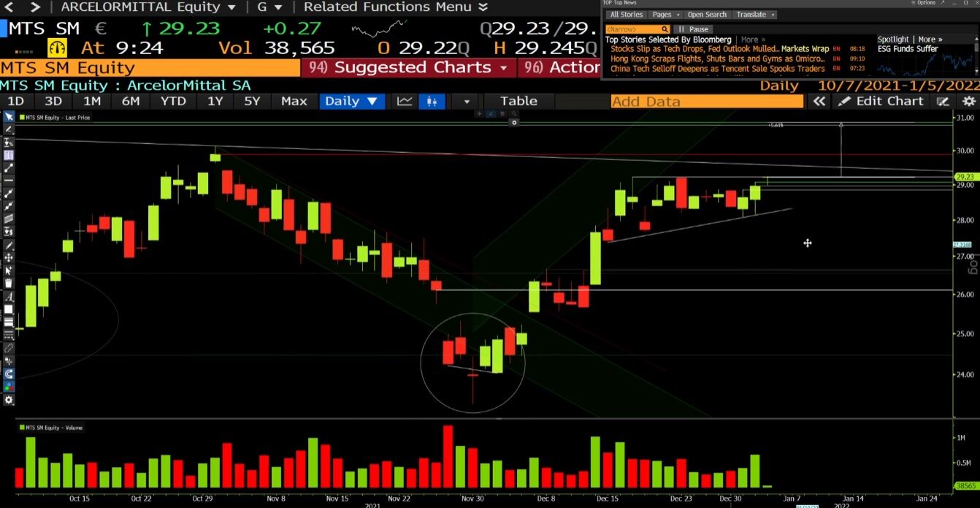
Task: Set range to 1M
Action: pos(92,102)
